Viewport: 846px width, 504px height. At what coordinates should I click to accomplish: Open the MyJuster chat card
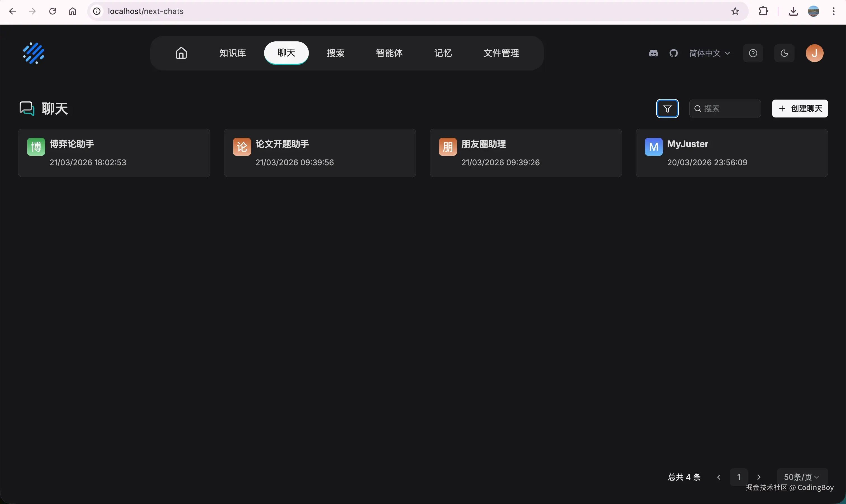pos(731,153)
